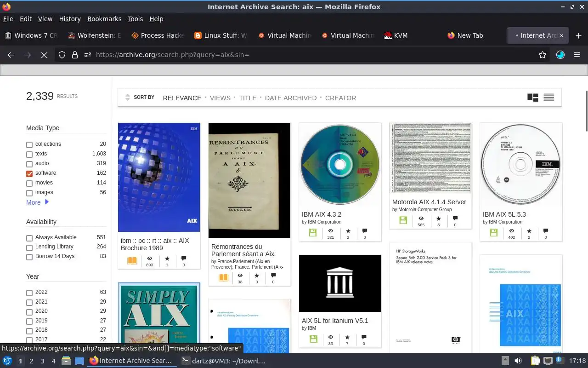
Task: Open the Bookmarks menu
Action: pos(104,19)
